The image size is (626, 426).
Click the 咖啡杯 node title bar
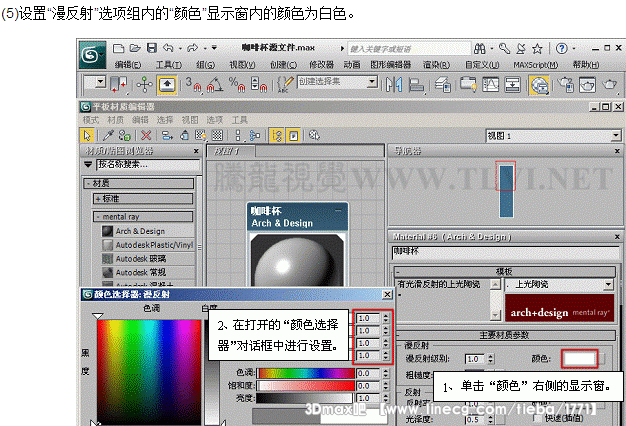(x=298, y=217)
